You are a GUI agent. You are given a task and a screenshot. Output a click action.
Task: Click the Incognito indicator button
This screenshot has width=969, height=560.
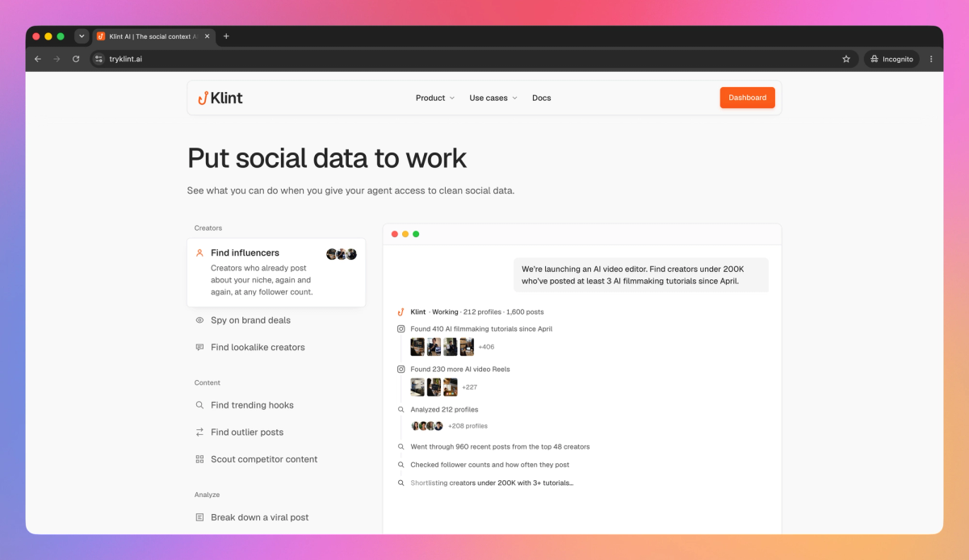click(891, 59)
